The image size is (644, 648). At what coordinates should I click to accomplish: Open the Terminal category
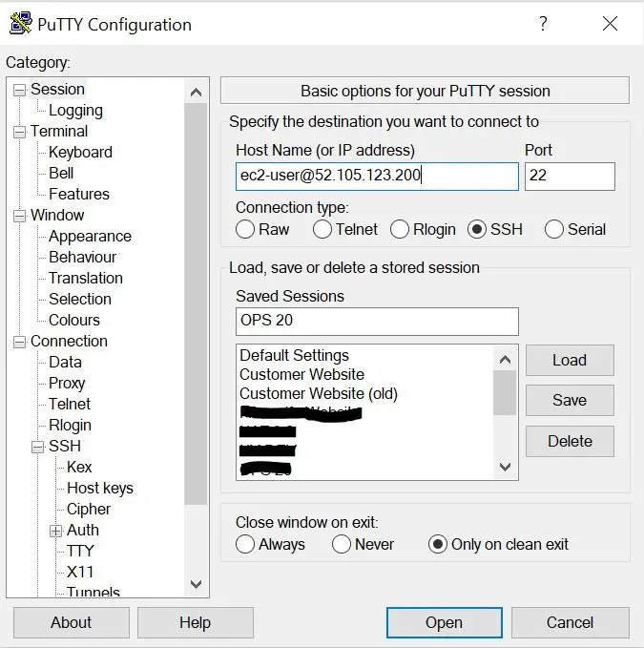coord(59,132)
